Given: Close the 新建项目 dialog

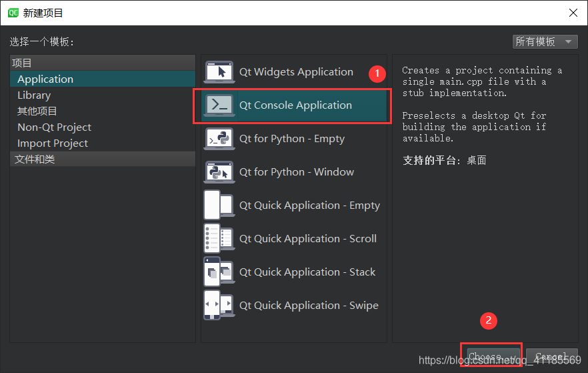Looking at the screenshot, I should 573,13.
